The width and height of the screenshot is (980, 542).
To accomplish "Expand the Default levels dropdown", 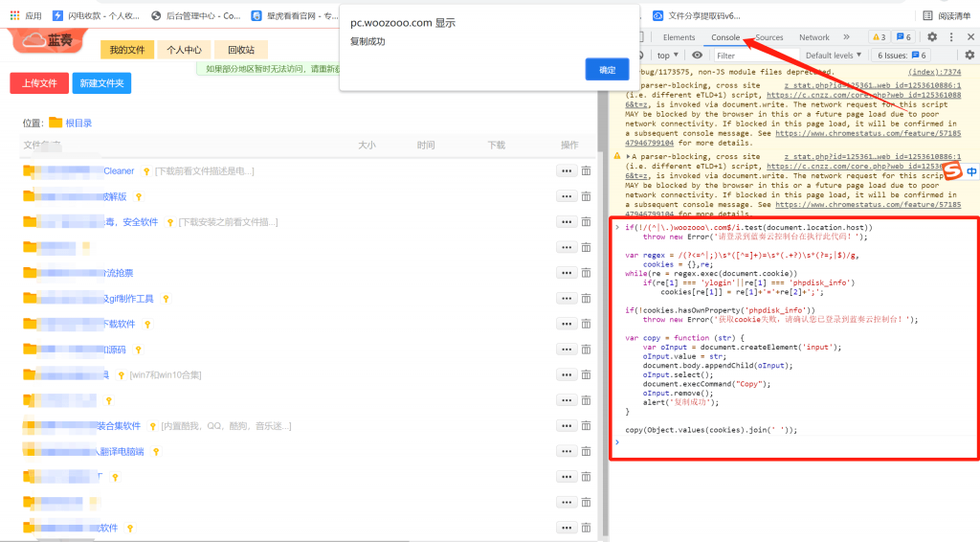I will tap(833, 56).
